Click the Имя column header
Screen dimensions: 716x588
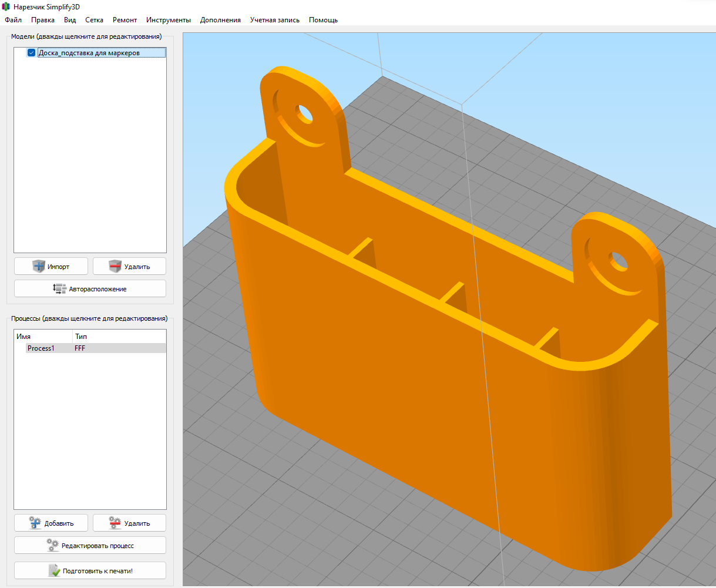pyautogui.click(x=23, y=337)
